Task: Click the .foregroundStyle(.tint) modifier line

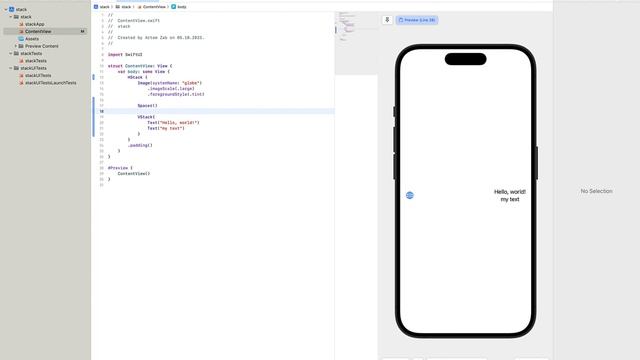Action: 176,94
